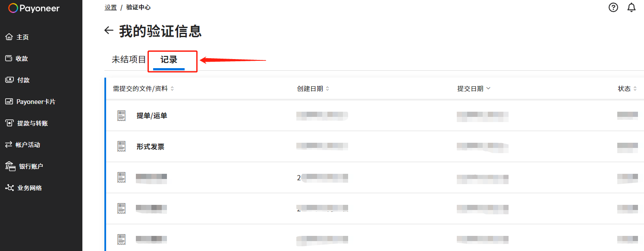Select the 记录 tab
This screenshot has width=644, height=251.
click(x=169, y=60)
